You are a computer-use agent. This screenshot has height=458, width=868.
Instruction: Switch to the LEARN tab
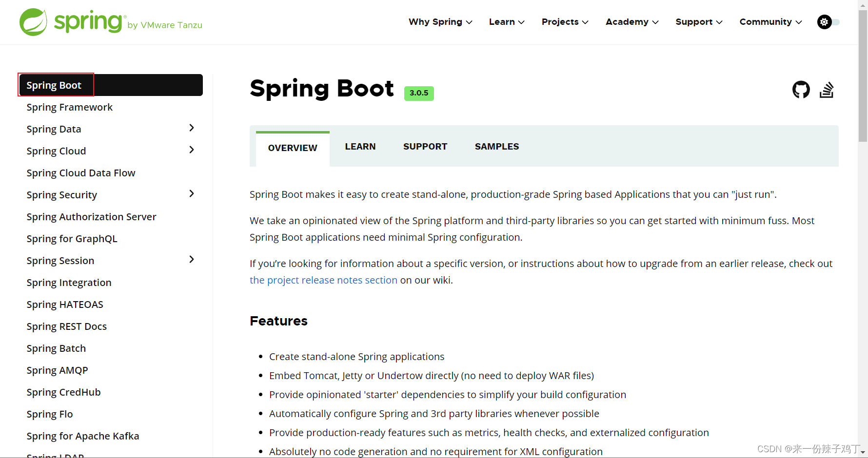(x=360, y=147)
